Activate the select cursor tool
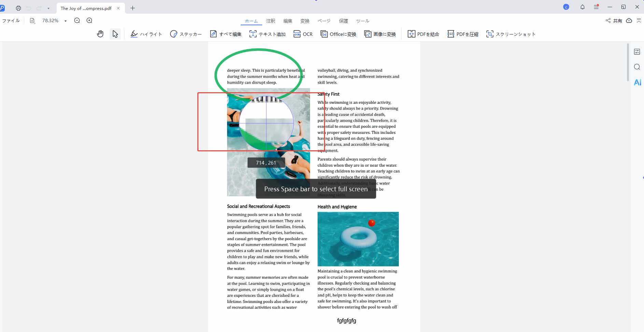 pyautogui.click(x=115, y=34)
